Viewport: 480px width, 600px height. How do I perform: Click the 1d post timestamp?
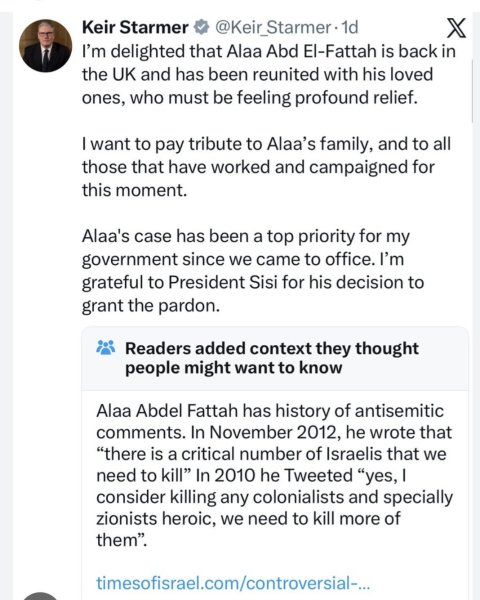tap(349, 28)
